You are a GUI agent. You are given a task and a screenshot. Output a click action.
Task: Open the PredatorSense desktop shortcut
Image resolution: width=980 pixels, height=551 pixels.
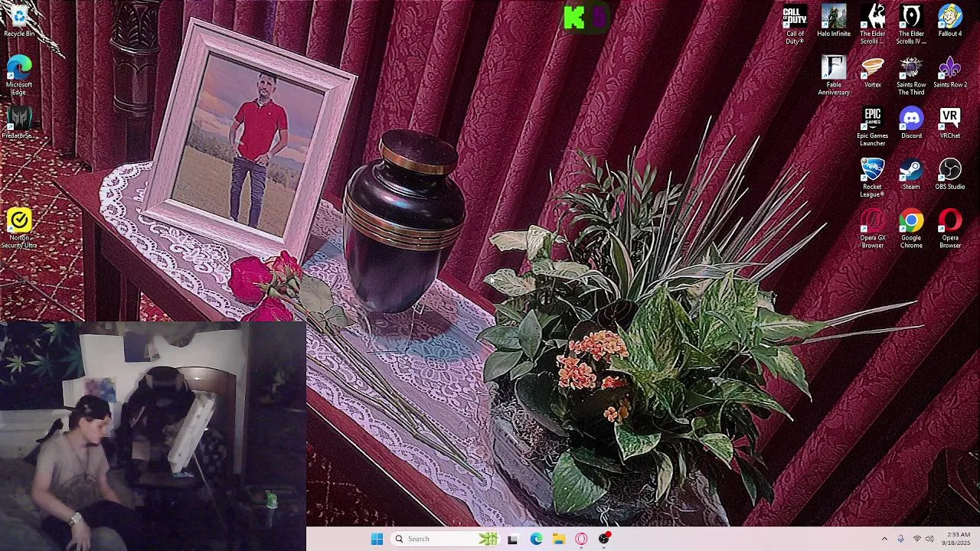click(19, 122)
